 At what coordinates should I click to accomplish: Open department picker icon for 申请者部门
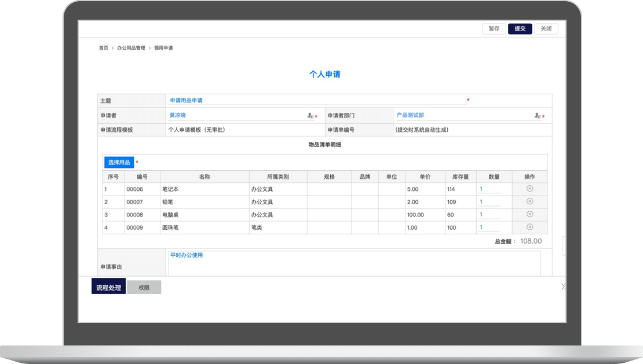tap(538, 116)
